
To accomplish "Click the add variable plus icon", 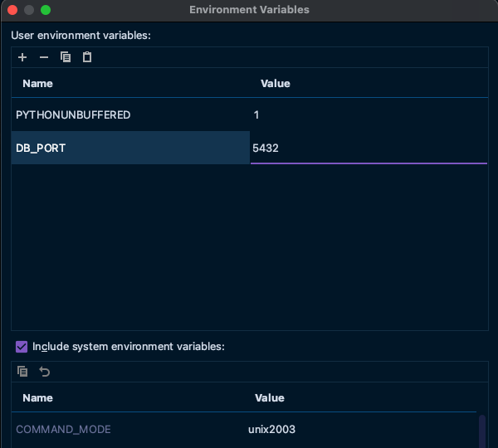I will point(22,57).
